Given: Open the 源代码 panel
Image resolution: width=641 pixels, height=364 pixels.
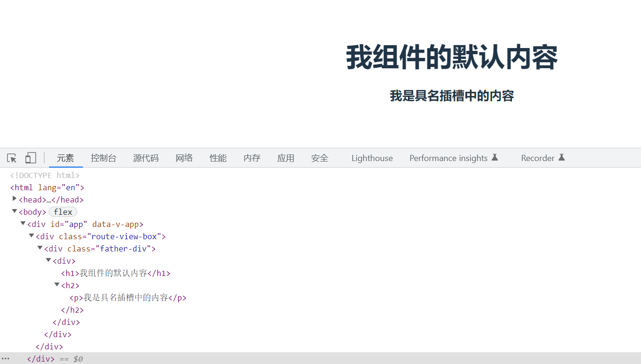Looking at the screenshot, I should click(x=146, y=158).
